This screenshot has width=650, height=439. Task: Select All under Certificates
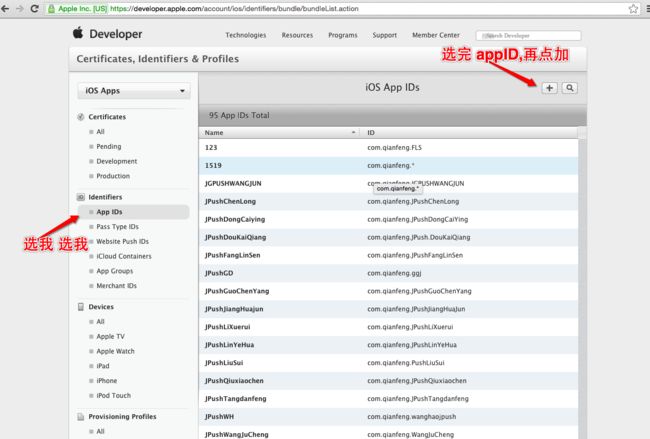tap(100, 132)
